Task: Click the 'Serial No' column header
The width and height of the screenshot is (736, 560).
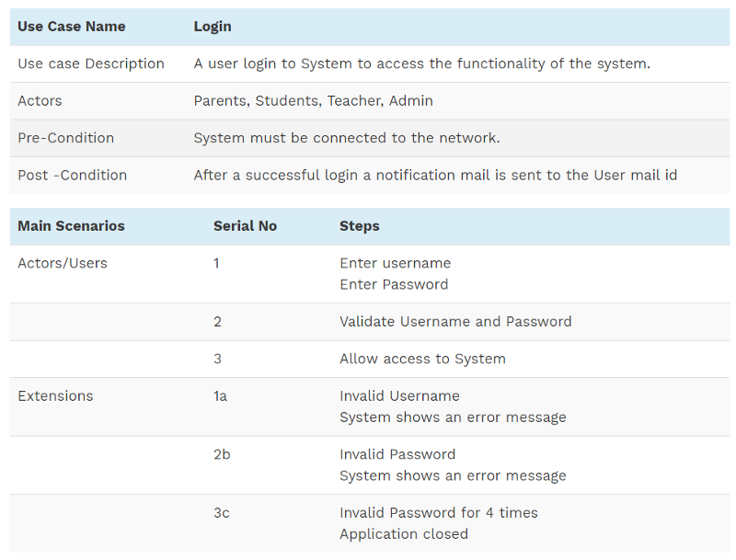Action: (245, 225)
